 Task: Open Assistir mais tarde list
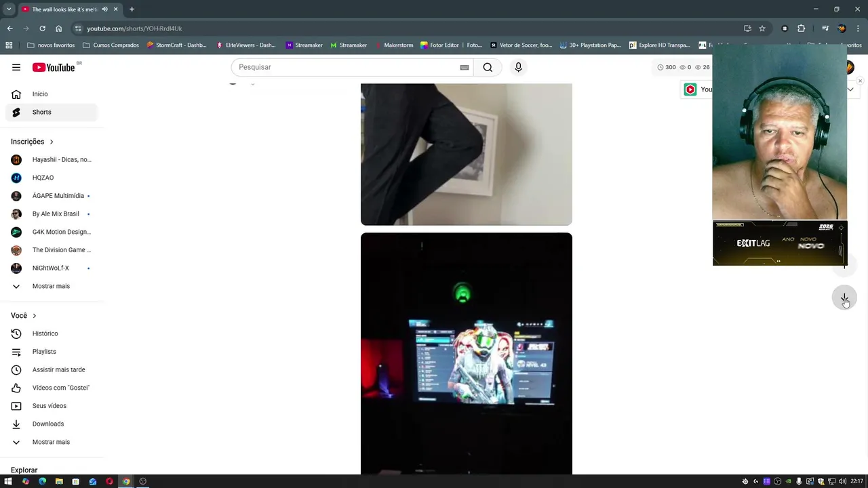(x=52, y=370)
